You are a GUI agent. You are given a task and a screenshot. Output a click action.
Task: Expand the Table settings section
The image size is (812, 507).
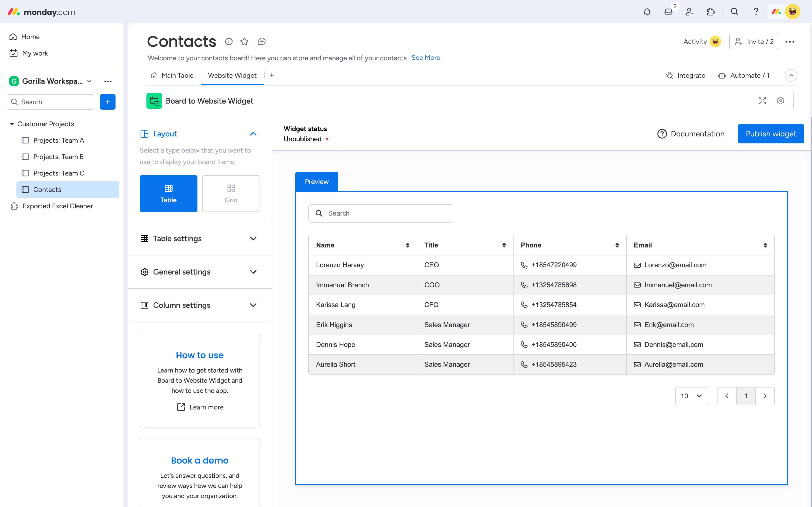point(200,239)
